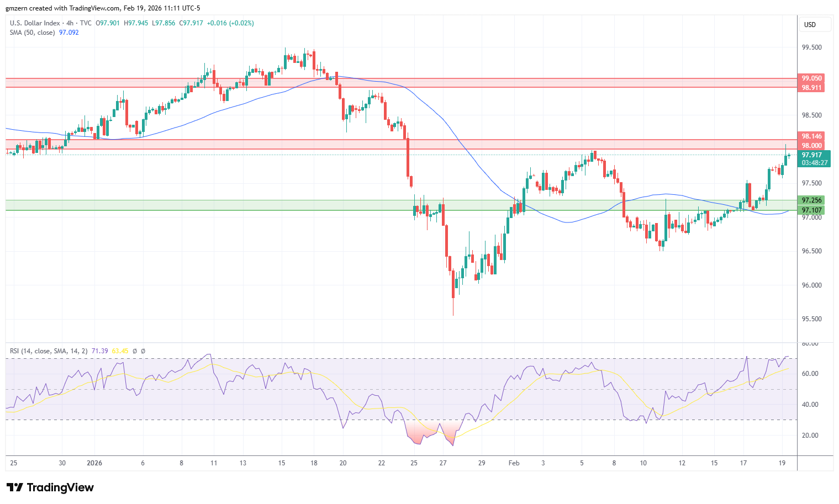Click the yellow RSI average value 63.45
The height and width of the screenshot is (504, 839).
[120, 351]
